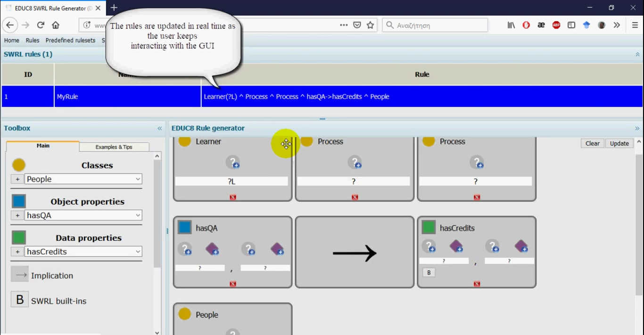Image resolution: width=644 pixels, height=335 pixels.
Task: Open the Predefined rulesets menu
Action: pyautogui.click(x=70, y=41)
